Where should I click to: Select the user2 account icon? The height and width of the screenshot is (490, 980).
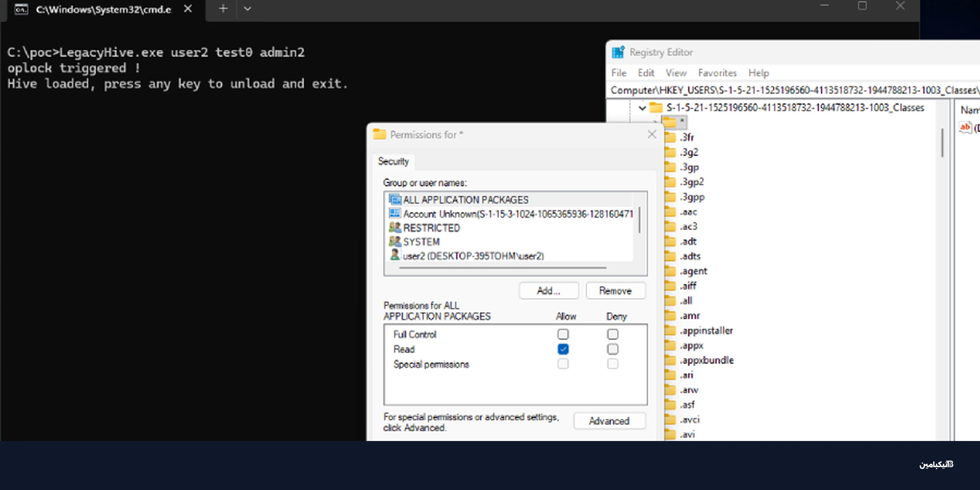pos(395,255)
